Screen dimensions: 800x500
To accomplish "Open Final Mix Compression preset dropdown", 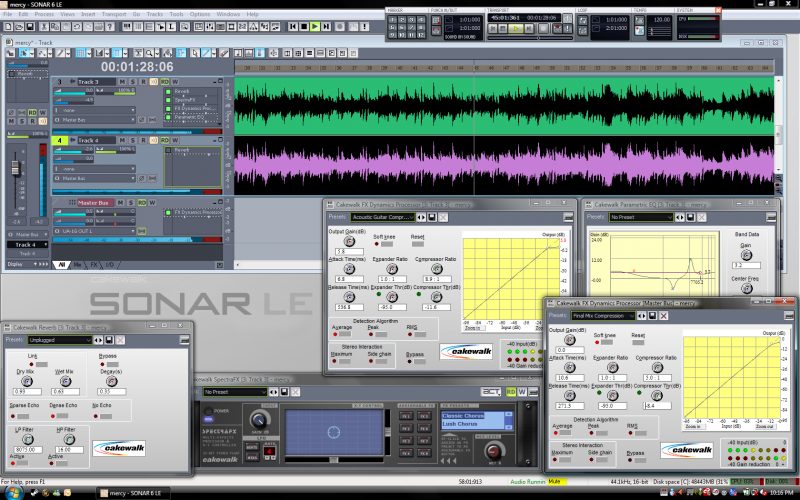I will pyautogui.click(x=603, y=316).
